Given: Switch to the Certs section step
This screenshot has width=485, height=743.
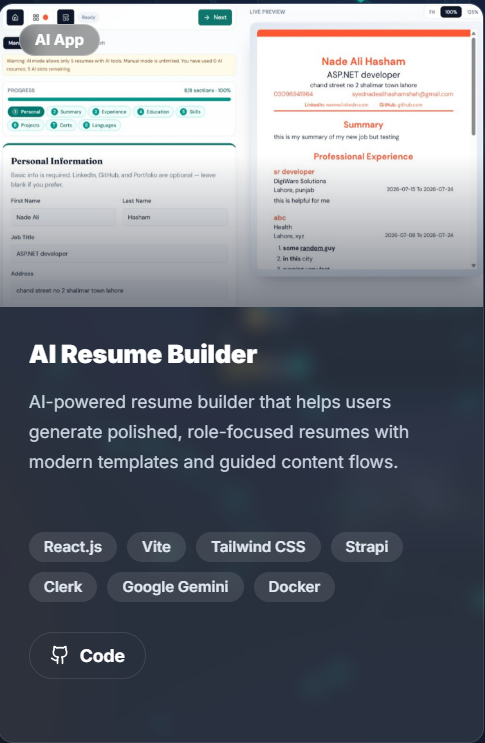Looking at the screenshot, I should click(62, 125).
